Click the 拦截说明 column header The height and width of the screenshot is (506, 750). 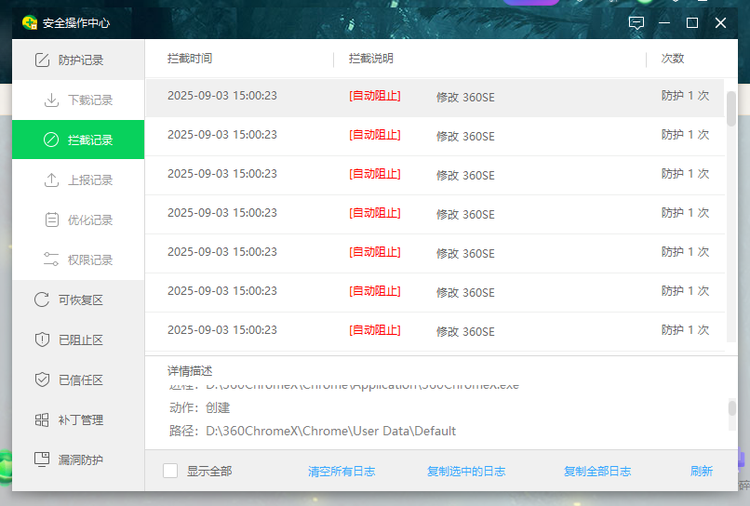371,58
